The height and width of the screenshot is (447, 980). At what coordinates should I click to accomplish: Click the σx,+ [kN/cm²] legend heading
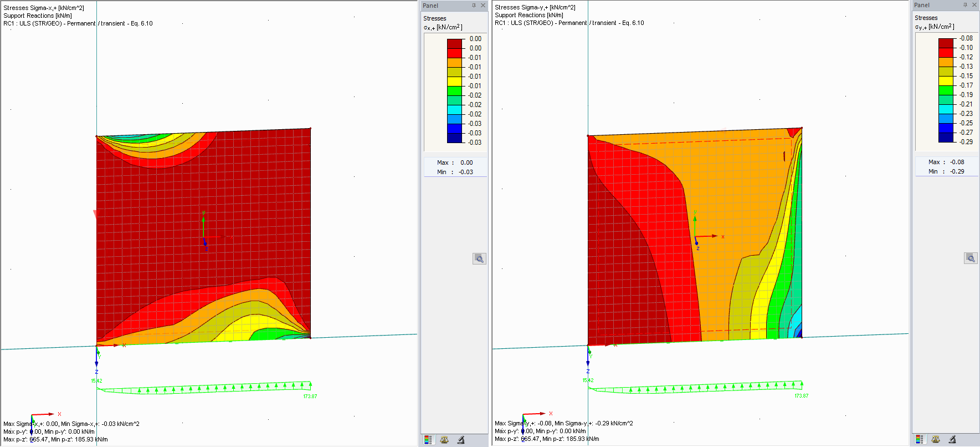pyautogui.click(x=443, y=27)
